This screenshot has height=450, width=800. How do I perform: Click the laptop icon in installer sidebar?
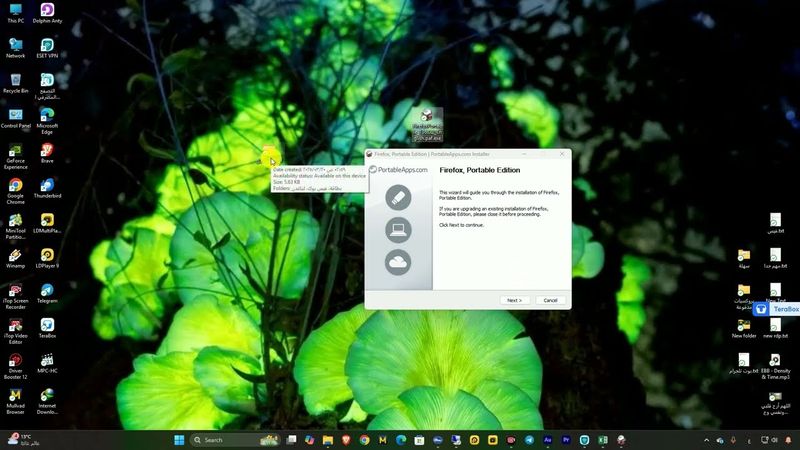(x=398, y=230)
